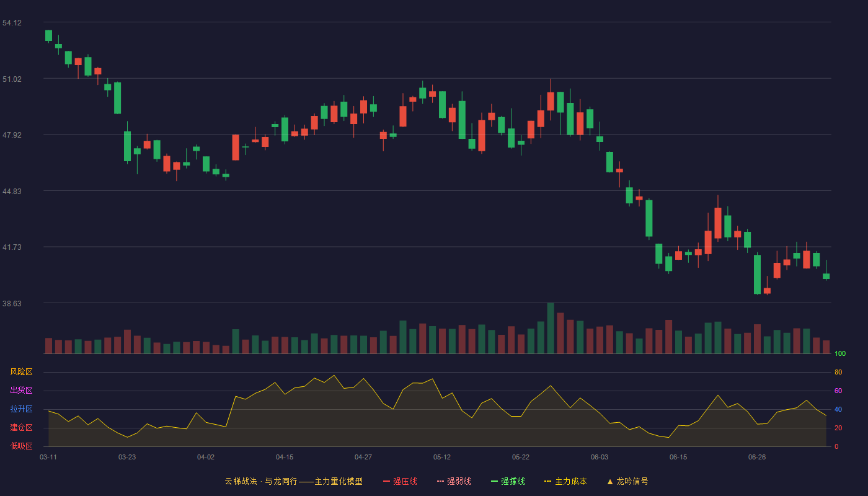The width and height of the screenshot is (868, 496).
Task: Click the 04-27 date label
Action: [x=363, y=457]
